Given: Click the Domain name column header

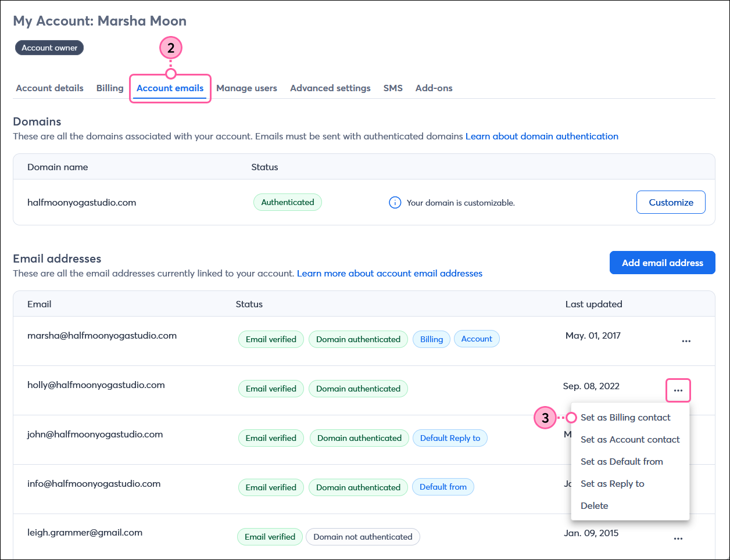Looking at the screenshot, I should coord(58,167).
